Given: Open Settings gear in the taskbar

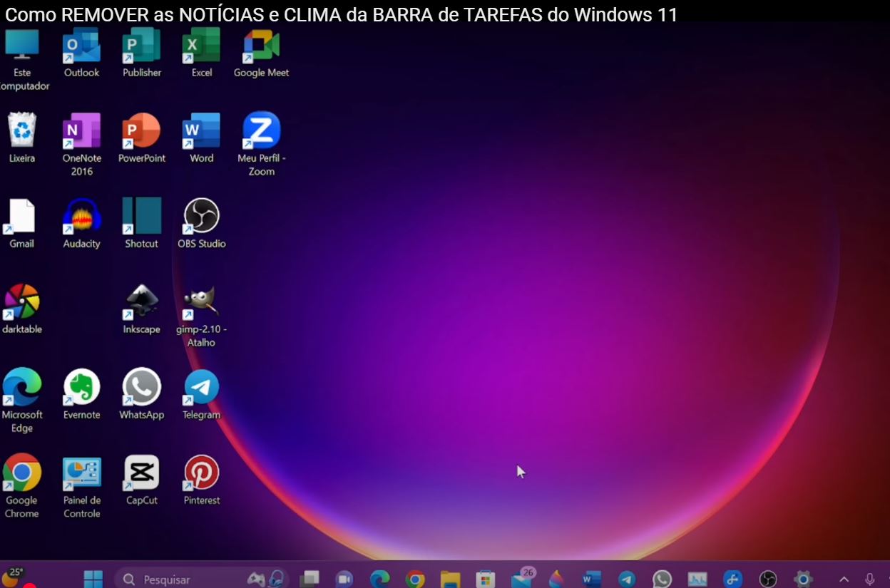Looking at the screenshot, I should click(804, 579).
